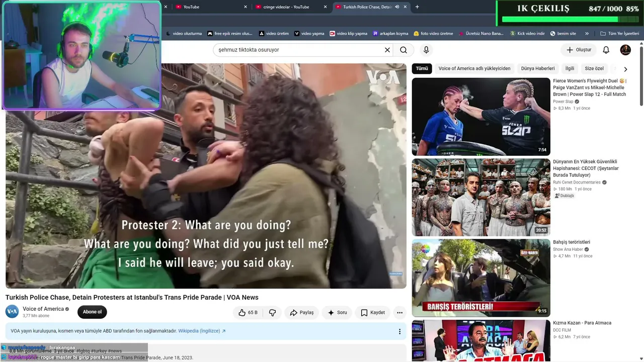Viewport: 644px width, 362px height.
Task: Open a new browser tab
Action: [417, 7]
